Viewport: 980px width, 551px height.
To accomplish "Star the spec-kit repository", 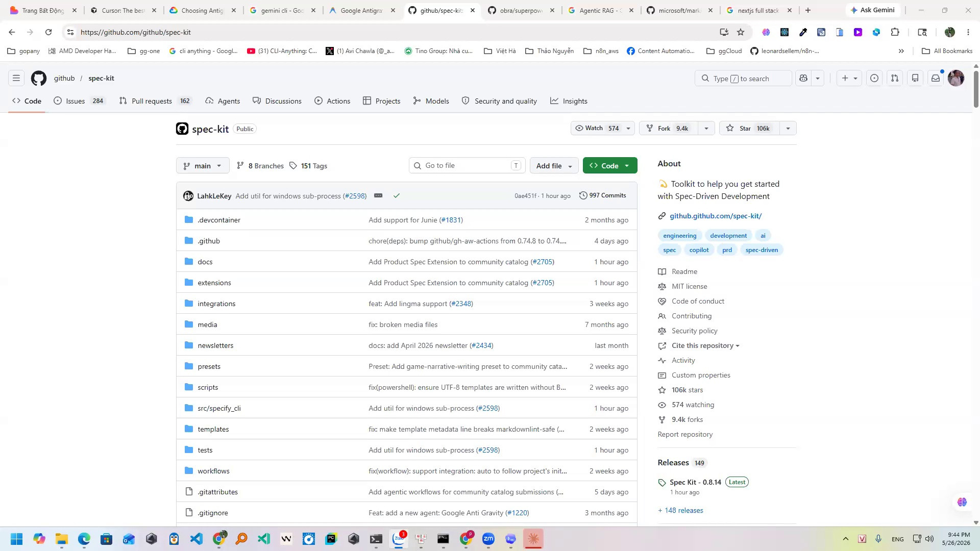I will 749,129.
